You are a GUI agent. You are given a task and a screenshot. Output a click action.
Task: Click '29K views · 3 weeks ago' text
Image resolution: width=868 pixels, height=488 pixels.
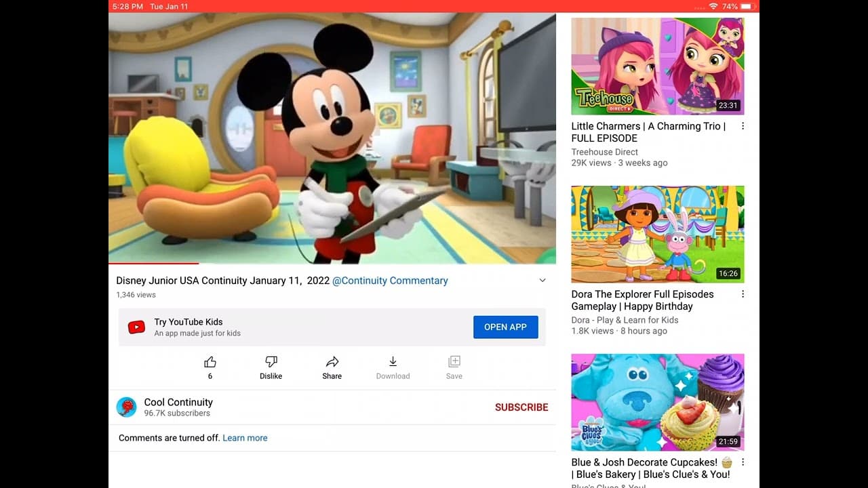tap(619, 163)
